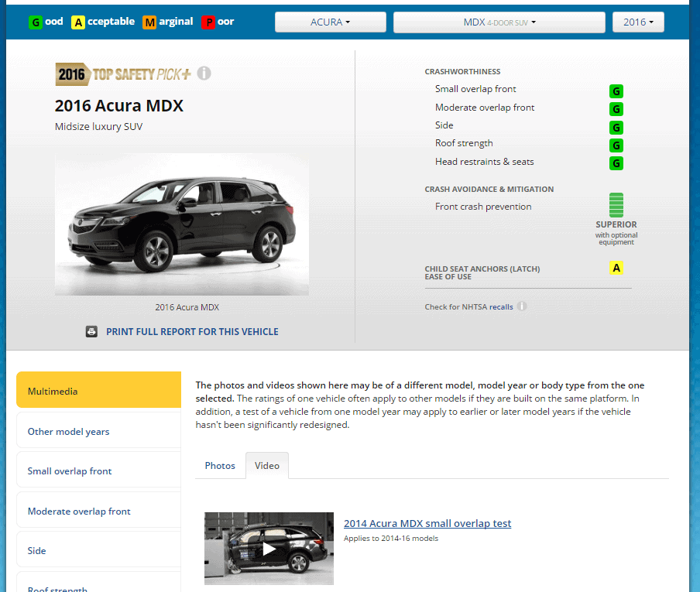Switch to the Photos tab
The image size is (700, 592).
220,465
